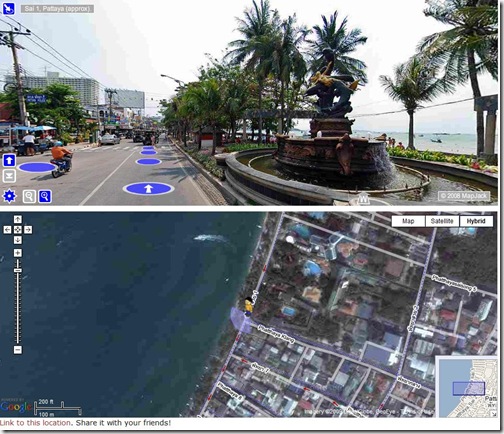Click the 'Sai 1, Pattaya (approx)' label
Viewport: 504px width, 434px height.
(57, 9)
